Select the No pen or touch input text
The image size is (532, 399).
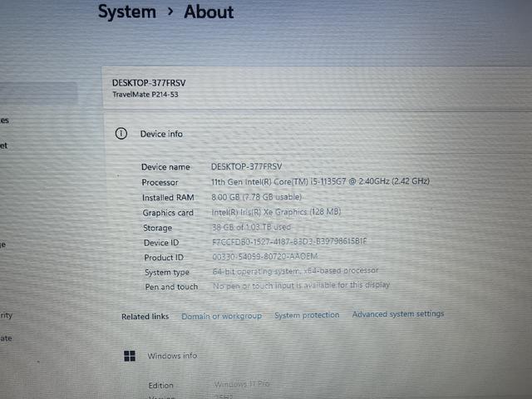[301, 285]
